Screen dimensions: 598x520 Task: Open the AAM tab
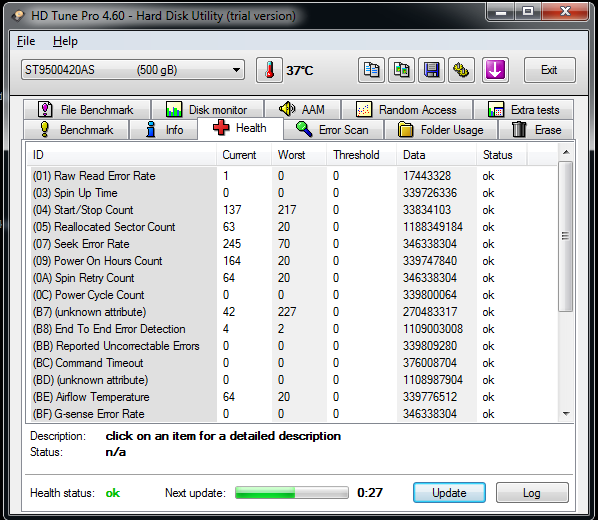coord(302,110)
